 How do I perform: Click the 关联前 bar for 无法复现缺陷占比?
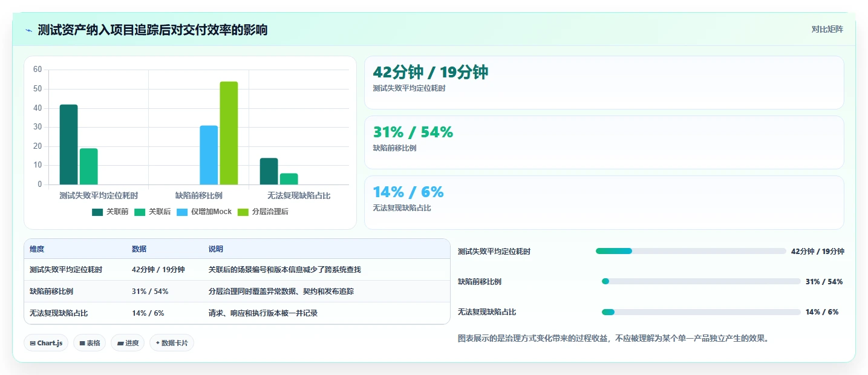[269, 171]
